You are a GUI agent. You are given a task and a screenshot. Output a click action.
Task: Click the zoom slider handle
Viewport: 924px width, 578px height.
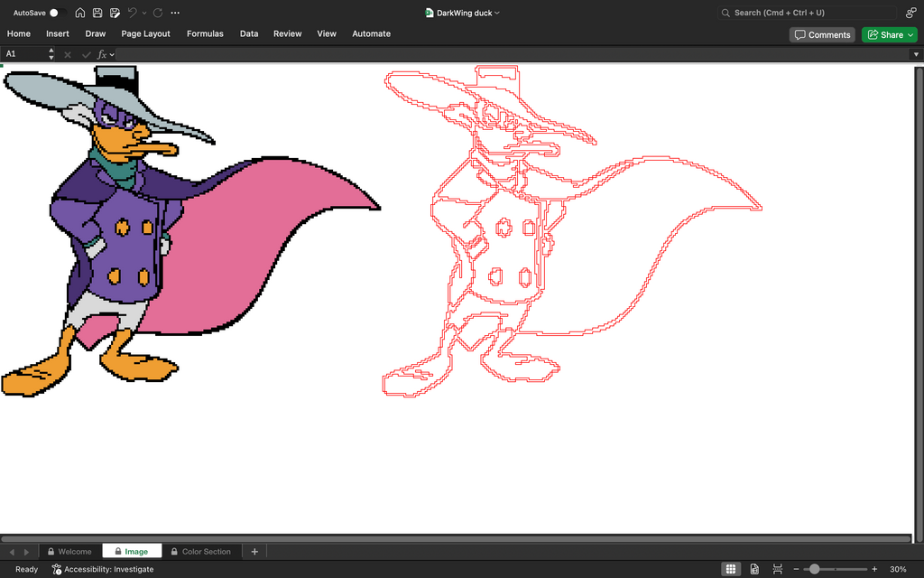tap(815, 569)
